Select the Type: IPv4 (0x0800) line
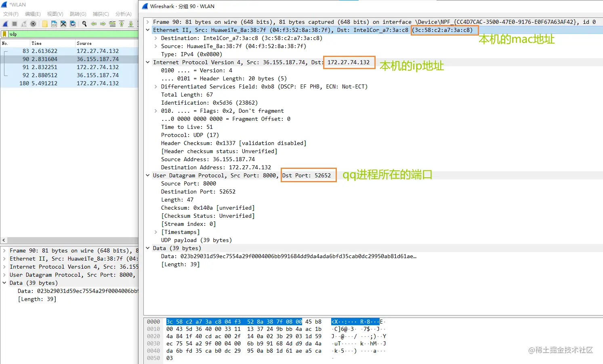603x364 pixels. click(191, 54)
